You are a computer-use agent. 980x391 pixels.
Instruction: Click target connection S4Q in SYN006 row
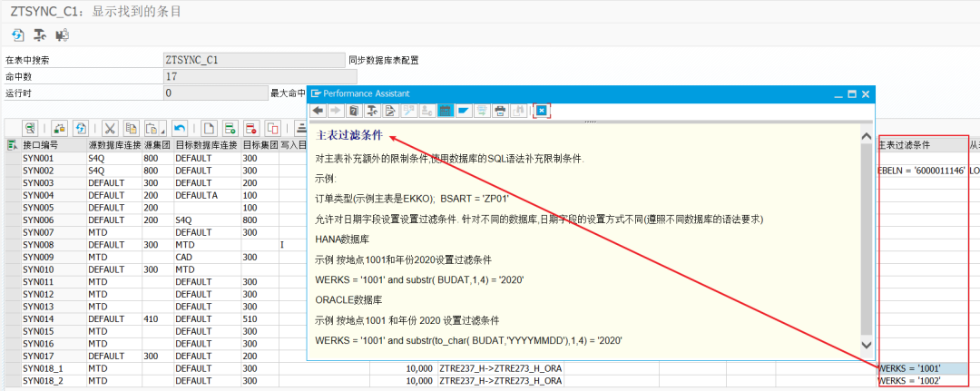tap(207, 220)
